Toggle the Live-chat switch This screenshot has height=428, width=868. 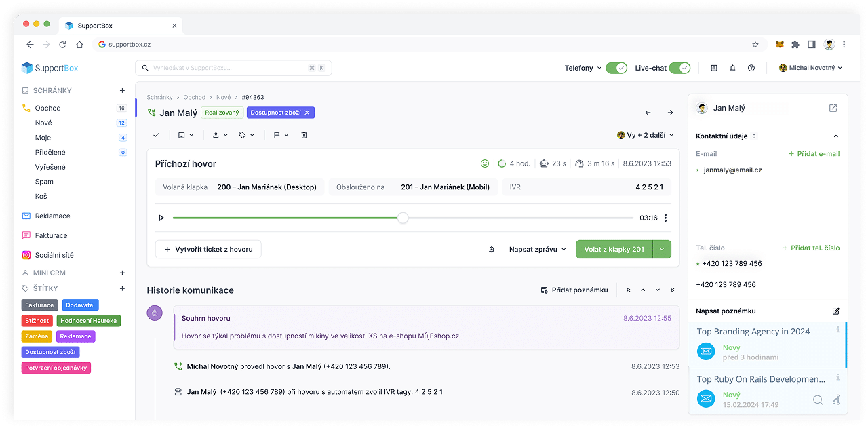point(679,68)
